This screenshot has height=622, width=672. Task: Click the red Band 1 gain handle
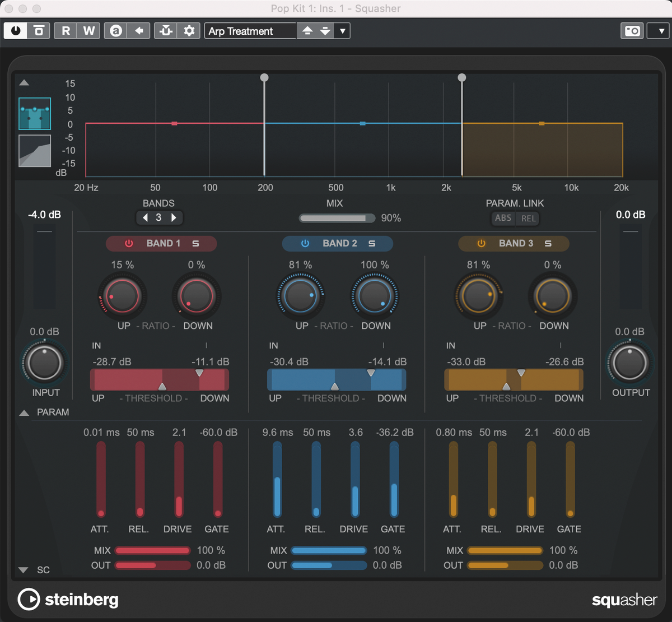(x=174, y=123)
